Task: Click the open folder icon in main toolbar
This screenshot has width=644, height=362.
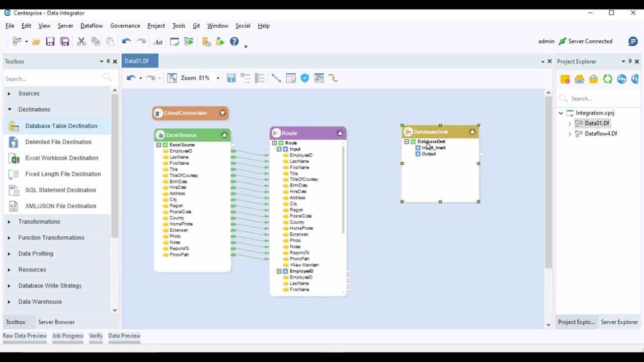Action: pos(36,42)
